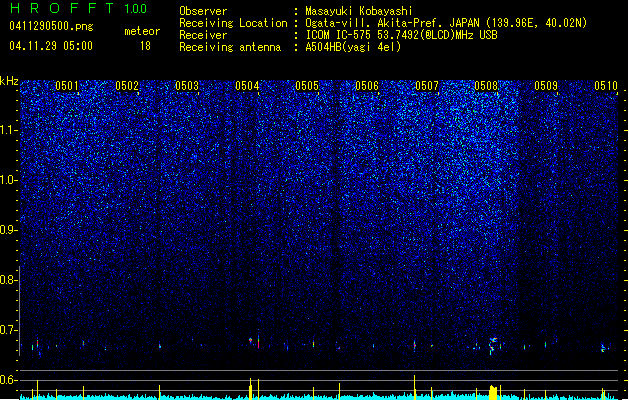The height and width of the screenshot is (400, 629).
Task: Select the ICOM IC-575 53.7492 MHz receiver text
Action: [401, 35]
